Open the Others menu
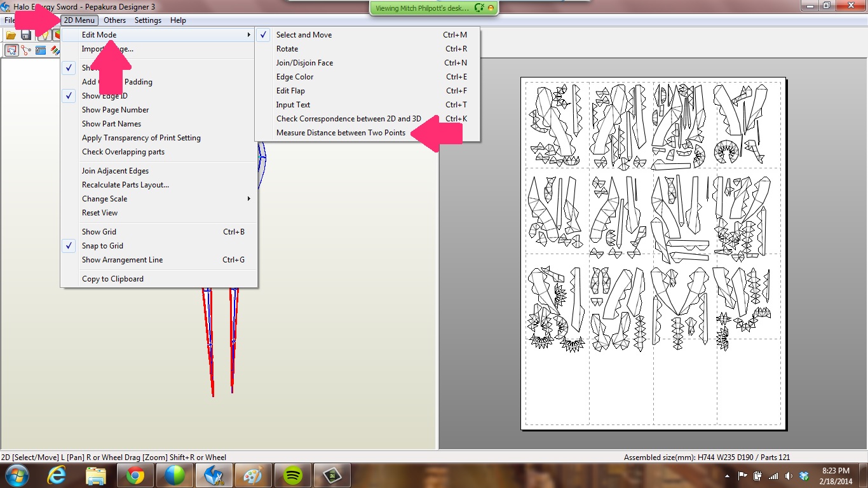Viewport: 868px width, 488px height. (x=115, y=20)
